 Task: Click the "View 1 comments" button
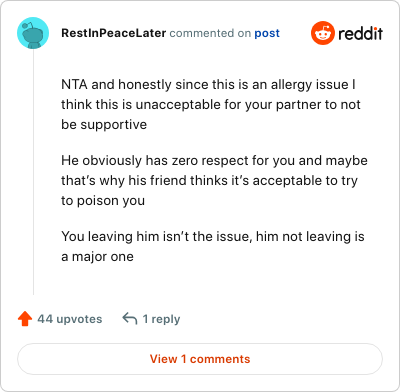pos(200,359)
